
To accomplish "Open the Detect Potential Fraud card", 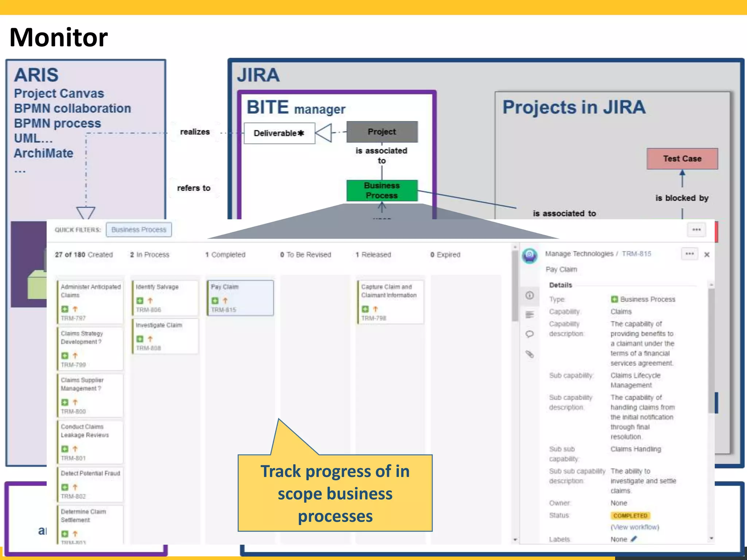I will click(90, 484).
